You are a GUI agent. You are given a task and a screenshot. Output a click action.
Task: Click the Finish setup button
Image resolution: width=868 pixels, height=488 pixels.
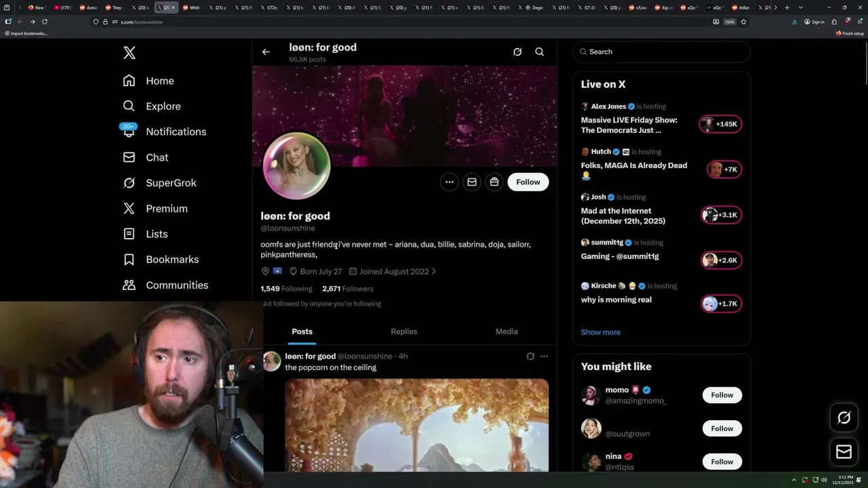click(x=850, y=33)
